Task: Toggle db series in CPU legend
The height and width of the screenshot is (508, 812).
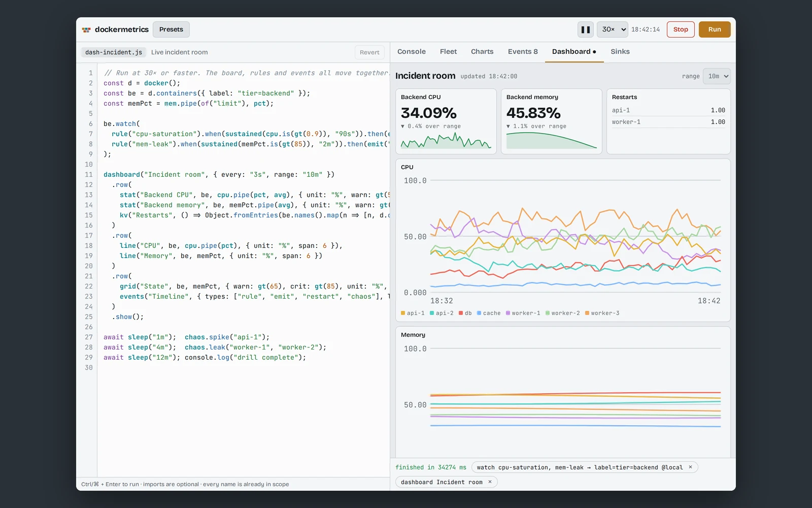Action: [x=465, y=313]
